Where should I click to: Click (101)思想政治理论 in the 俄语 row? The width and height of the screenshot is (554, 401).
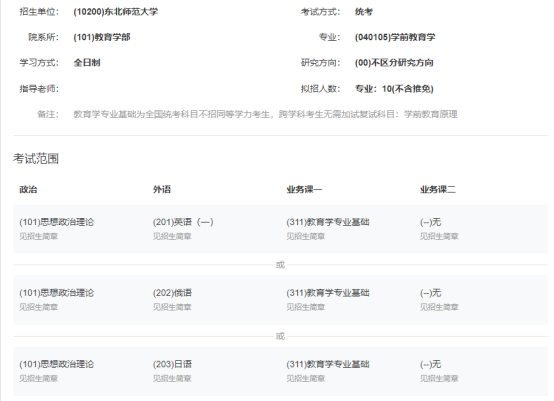(x=57, y=293)
